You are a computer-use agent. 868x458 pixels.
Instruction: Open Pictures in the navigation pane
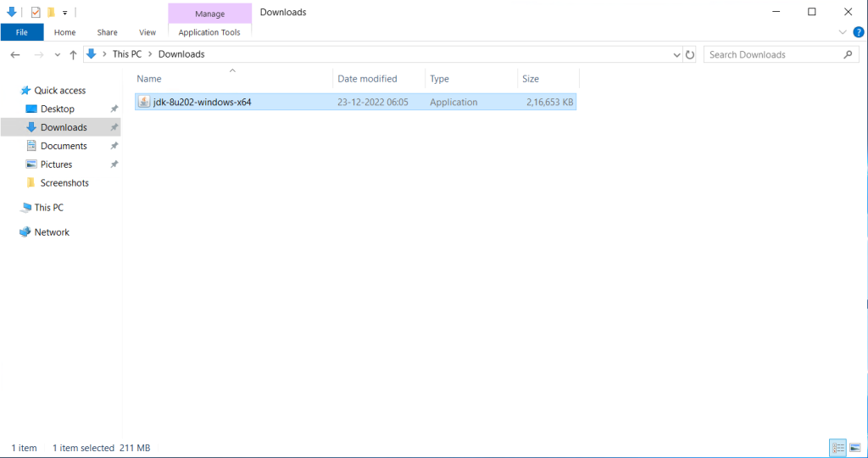click(56, 165)
